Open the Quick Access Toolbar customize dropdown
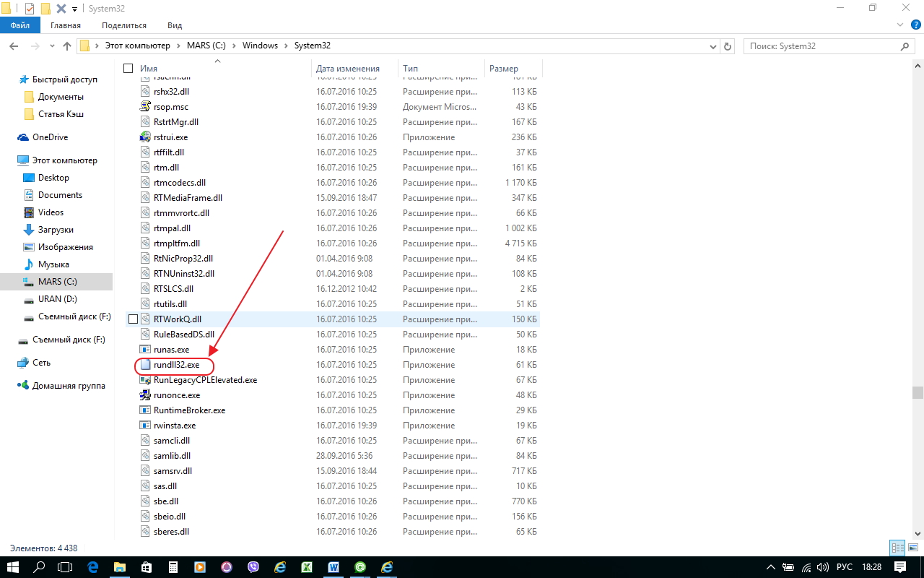 pos(75,9)
